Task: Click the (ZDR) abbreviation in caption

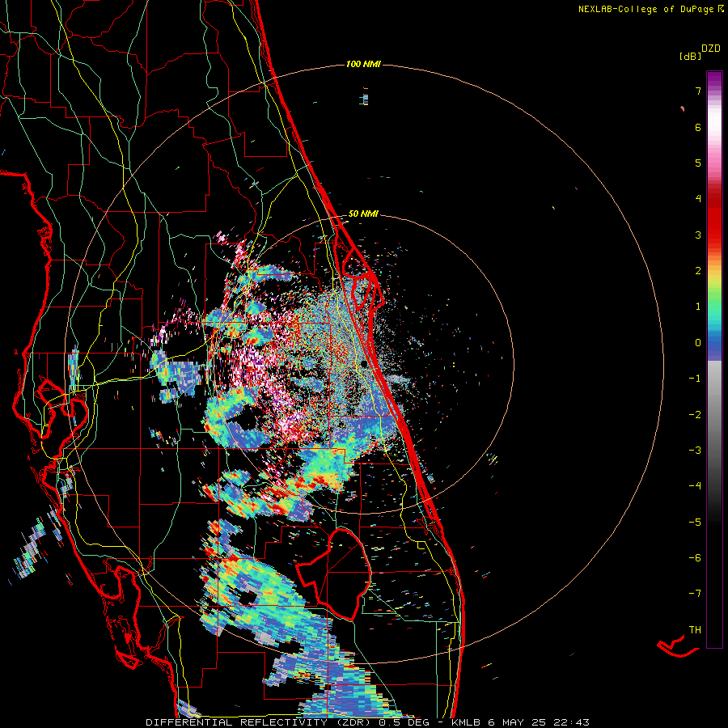Action: tap(352, 722)
